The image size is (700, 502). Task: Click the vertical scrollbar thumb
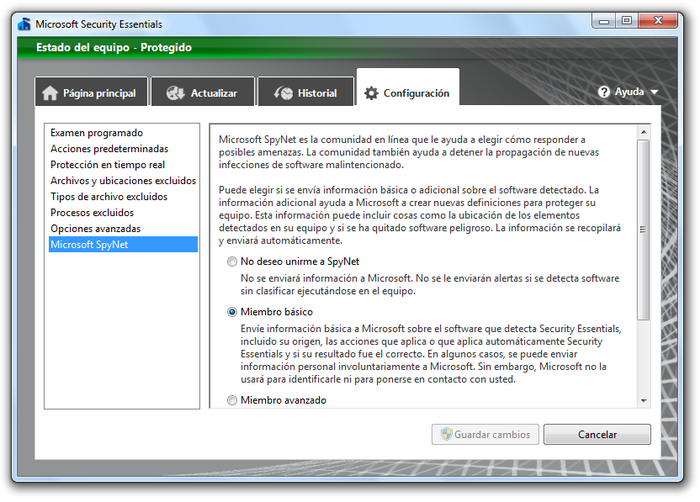pyautogui.click(x=643, y=229)
